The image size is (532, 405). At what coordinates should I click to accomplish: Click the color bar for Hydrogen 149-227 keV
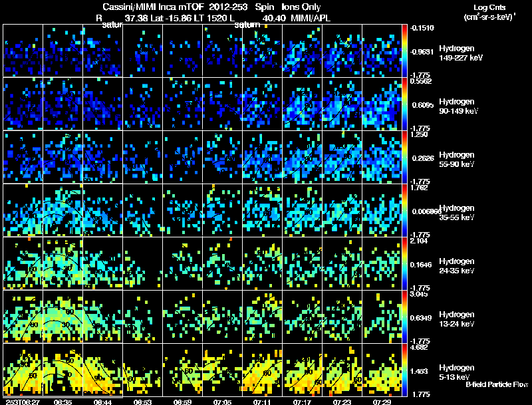tap(404, 51)
